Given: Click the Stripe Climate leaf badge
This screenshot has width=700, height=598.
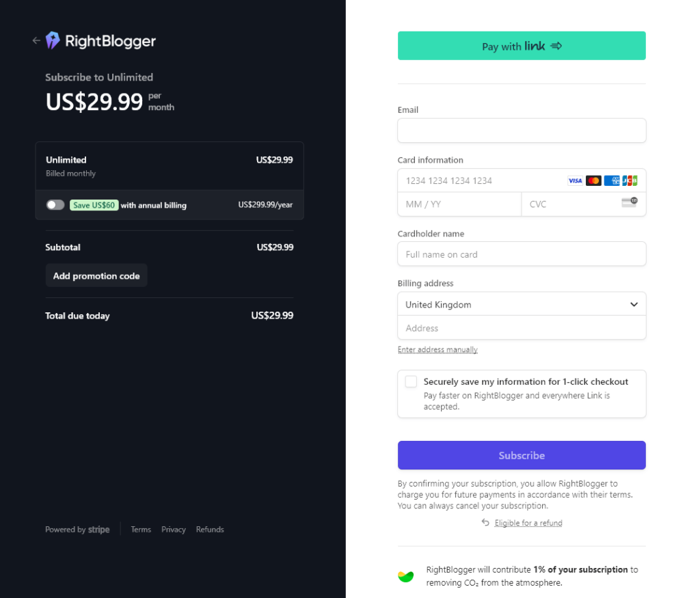Looking at the screenshot, I should tap(405, 576).
